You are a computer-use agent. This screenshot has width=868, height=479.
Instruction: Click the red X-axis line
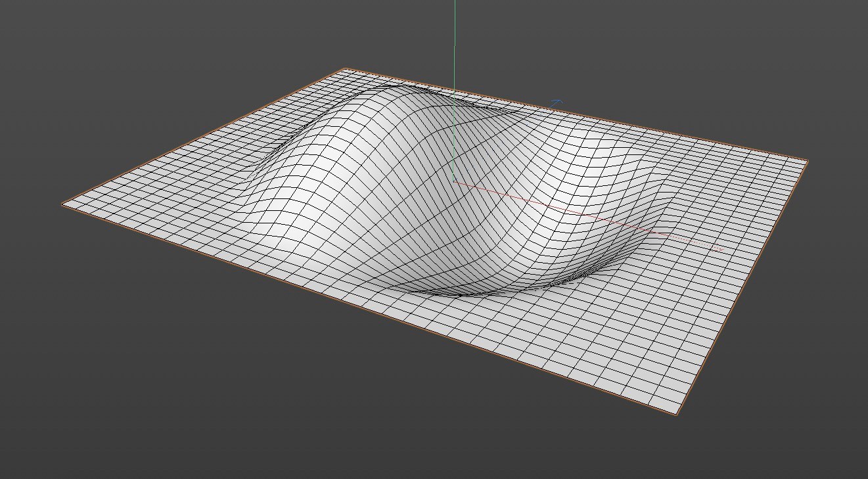click(588, 216)
